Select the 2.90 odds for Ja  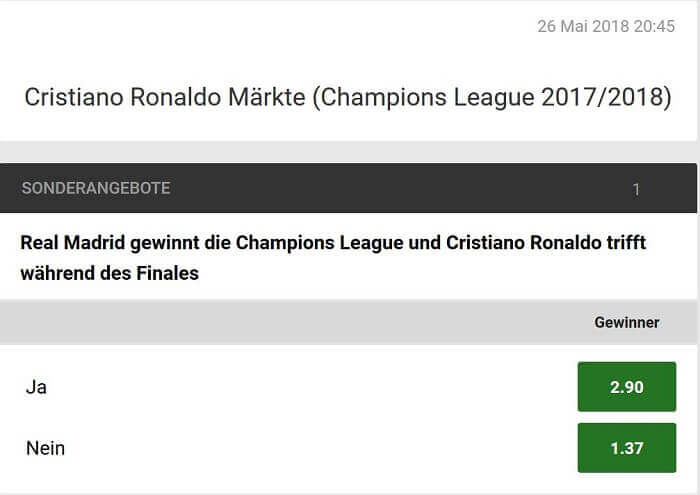coord(627,387)
